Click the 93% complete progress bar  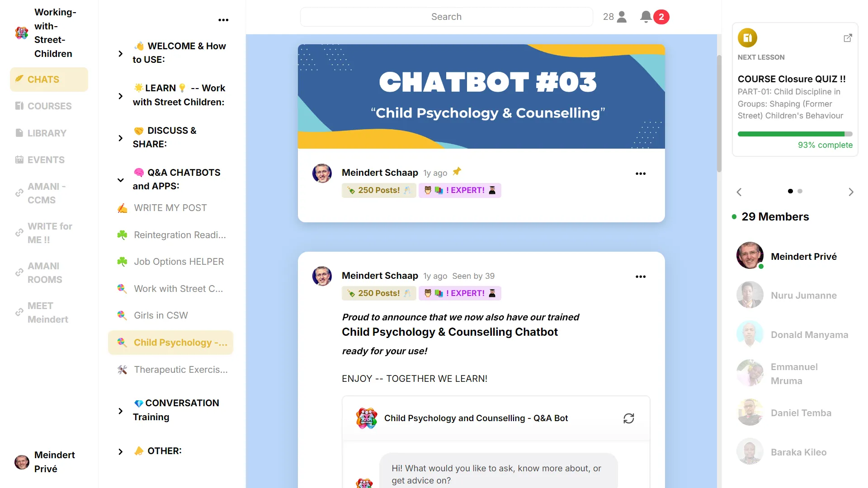(795, 134)
